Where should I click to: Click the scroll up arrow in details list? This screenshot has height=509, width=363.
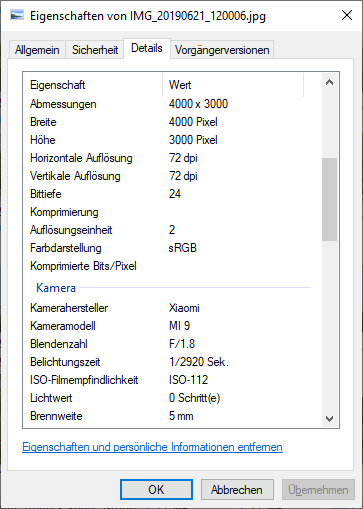(x=329, y=82)
